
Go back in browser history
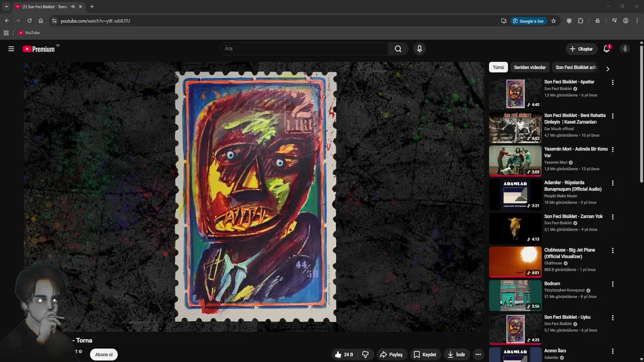point(7,21)
